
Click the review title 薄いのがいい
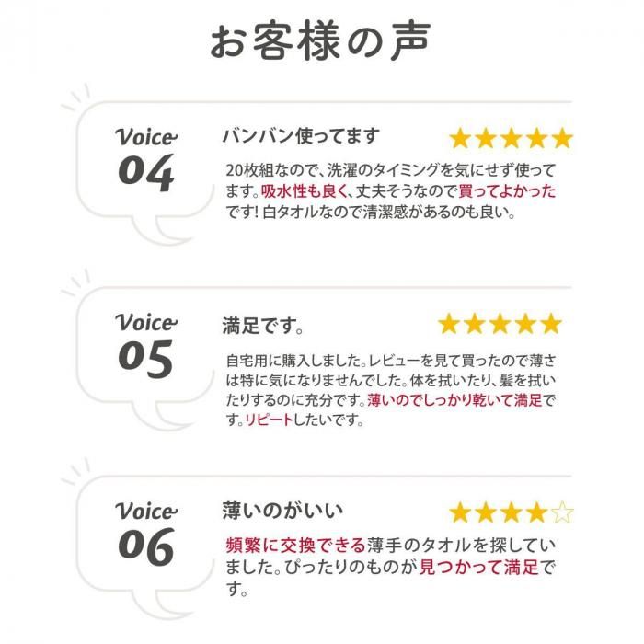click(x=282, y=511)
